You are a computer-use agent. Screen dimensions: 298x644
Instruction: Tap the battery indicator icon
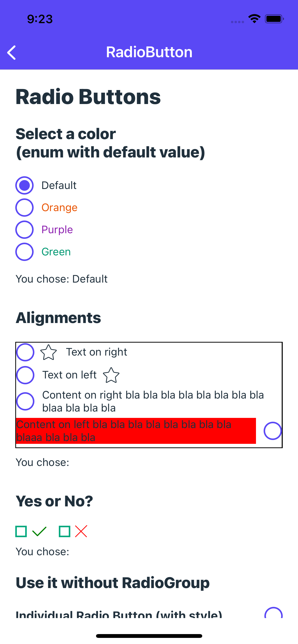(x=274, y=19)
